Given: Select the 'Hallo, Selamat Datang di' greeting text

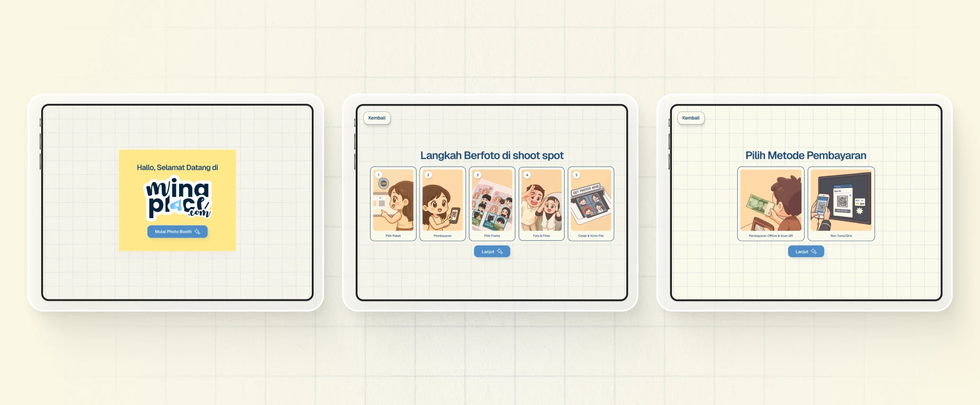Looking at the screenshot, I should (x=177, y=167).
